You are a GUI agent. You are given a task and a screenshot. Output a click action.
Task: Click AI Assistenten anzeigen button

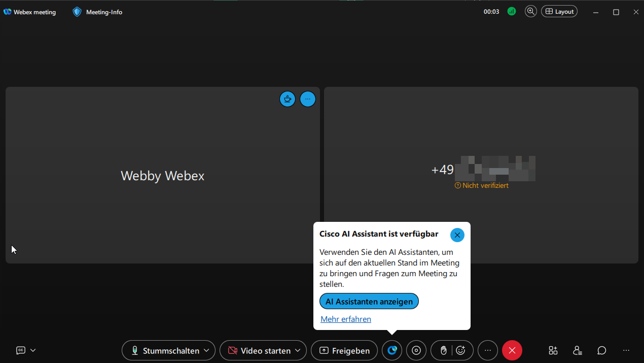pyautogui.click(x=369, y=301)
